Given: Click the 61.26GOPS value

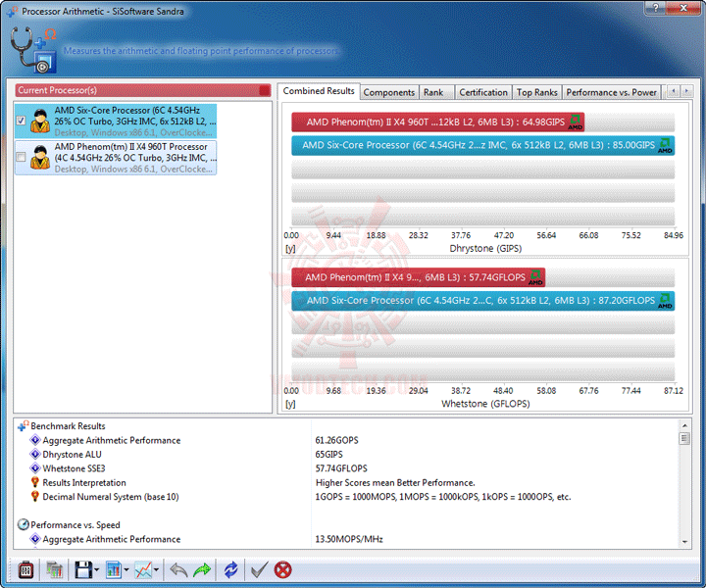Looking at the screenshot, I should (x=336, y=440).
